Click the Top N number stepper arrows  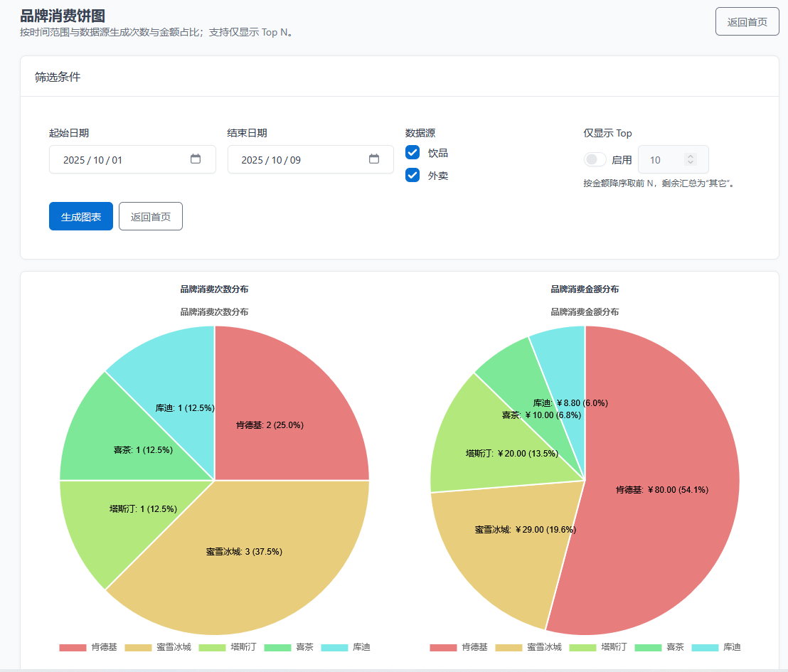pos(690,159)
